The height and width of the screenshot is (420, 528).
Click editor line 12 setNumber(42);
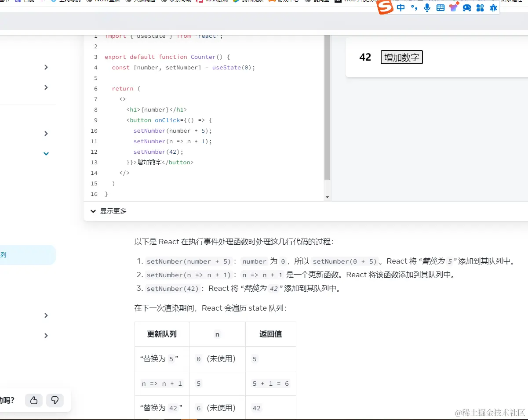pos(158,152)
